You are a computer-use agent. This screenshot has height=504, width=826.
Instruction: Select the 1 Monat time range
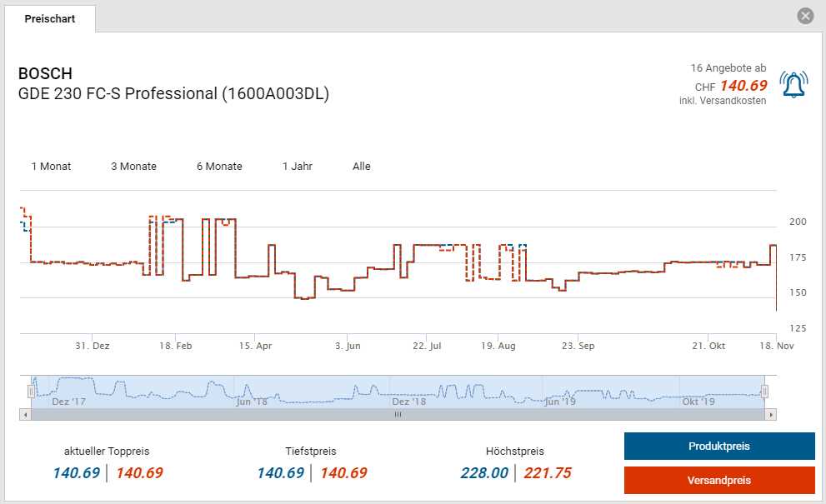pos(51,167)
